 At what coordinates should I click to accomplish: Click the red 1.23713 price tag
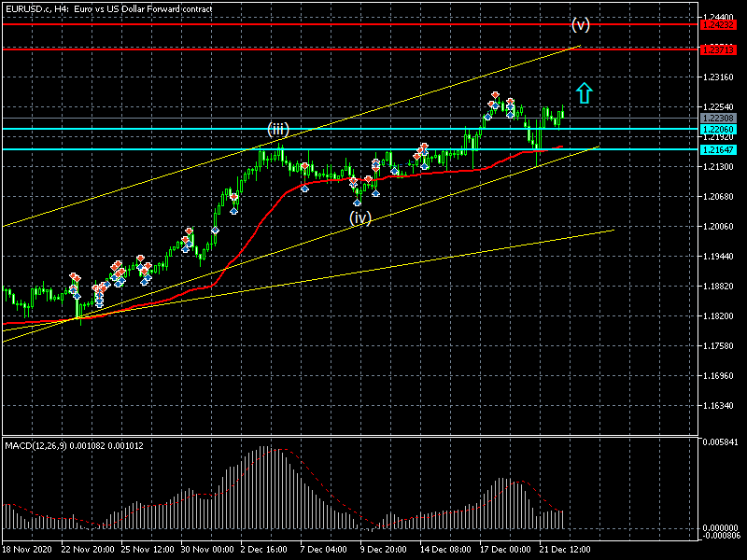click(x=718, y=49)
